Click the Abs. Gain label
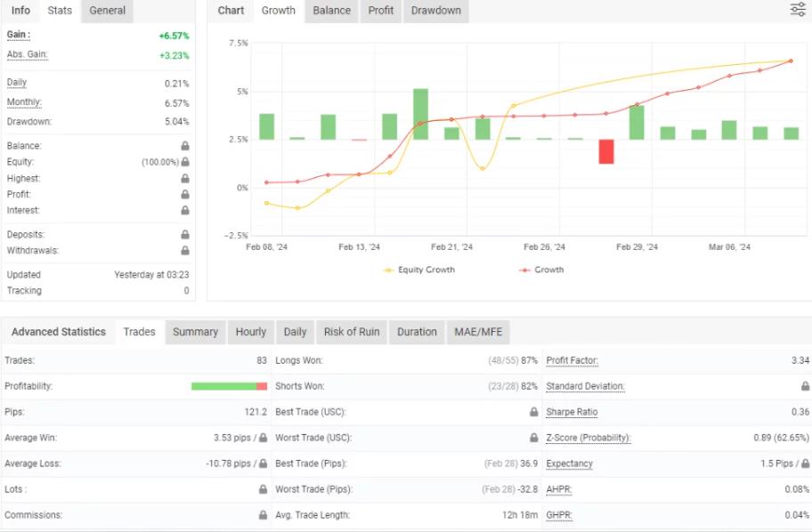Viewport: 812px width, 532px height. click(27, 54)
